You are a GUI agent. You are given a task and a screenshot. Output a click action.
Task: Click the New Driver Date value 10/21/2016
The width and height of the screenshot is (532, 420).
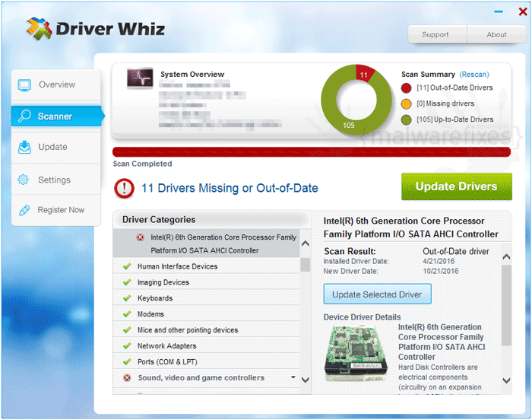440,271
